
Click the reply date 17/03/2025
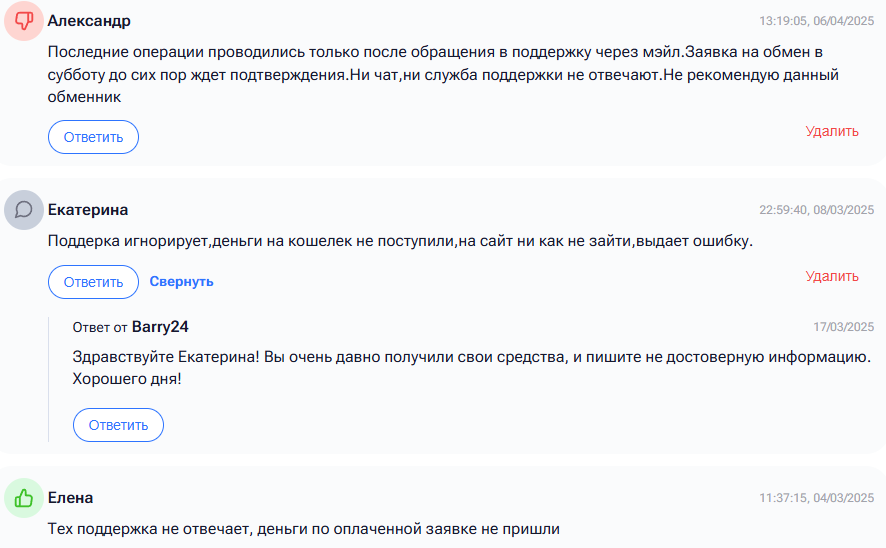click(843, 327)
